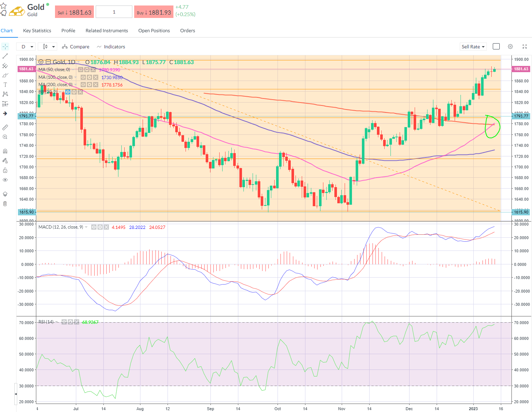Open the candlestick chart type dropdown
The image size is (532, 412).
(48, 47)
